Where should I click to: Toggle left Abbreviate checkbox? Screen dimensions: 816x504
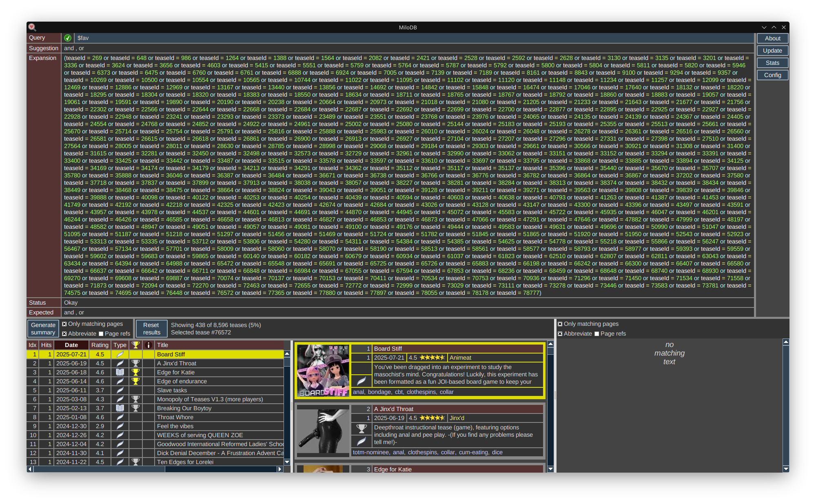pos(64,334)
